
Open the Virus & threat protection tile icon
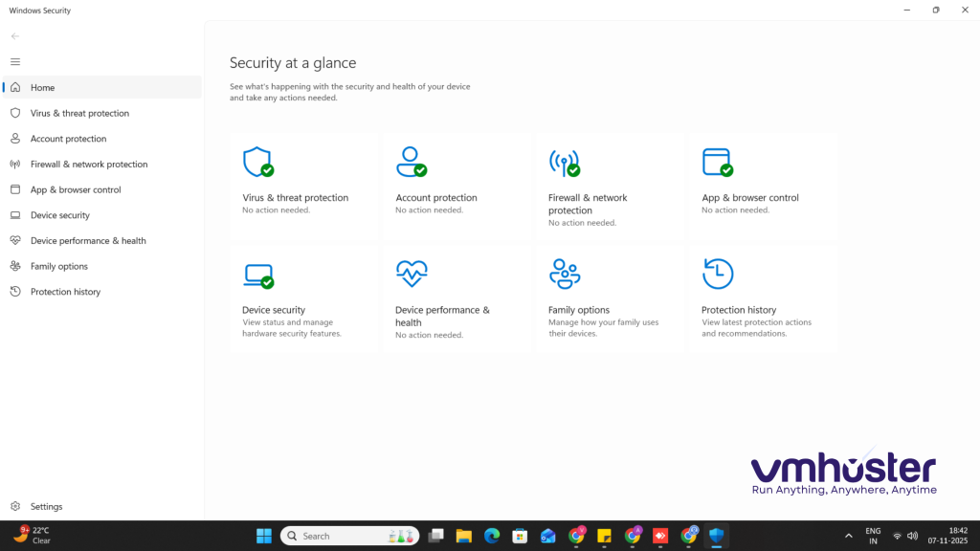point(258,161)
